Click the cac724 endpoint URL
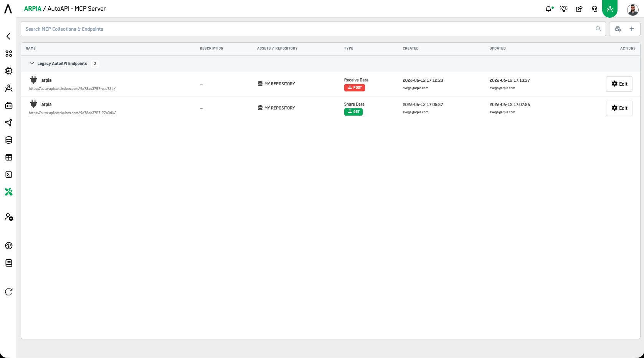Viewport: 644px width, 358px height. (72, 89)
